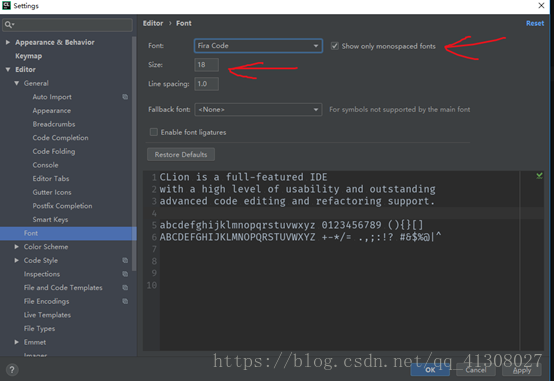This screenshot has width=554, height=381.
Task: Open Appearance under General
Action: tap(52, 111)
